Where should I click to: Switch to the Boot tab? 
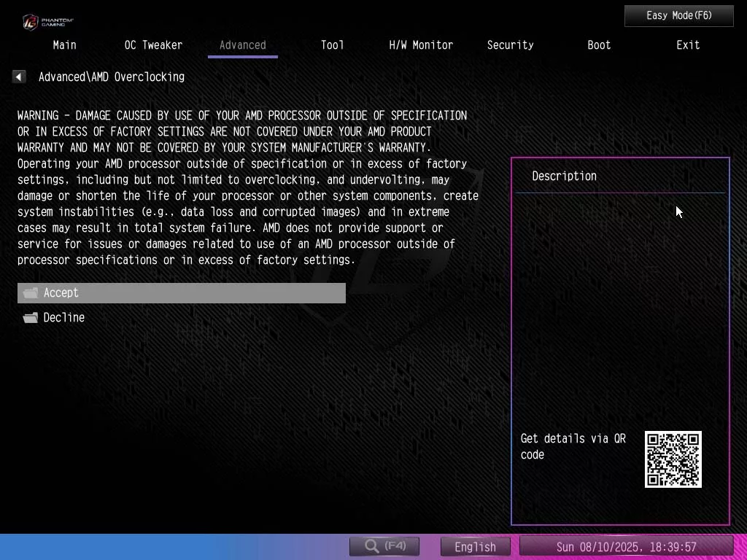[599, 45]
